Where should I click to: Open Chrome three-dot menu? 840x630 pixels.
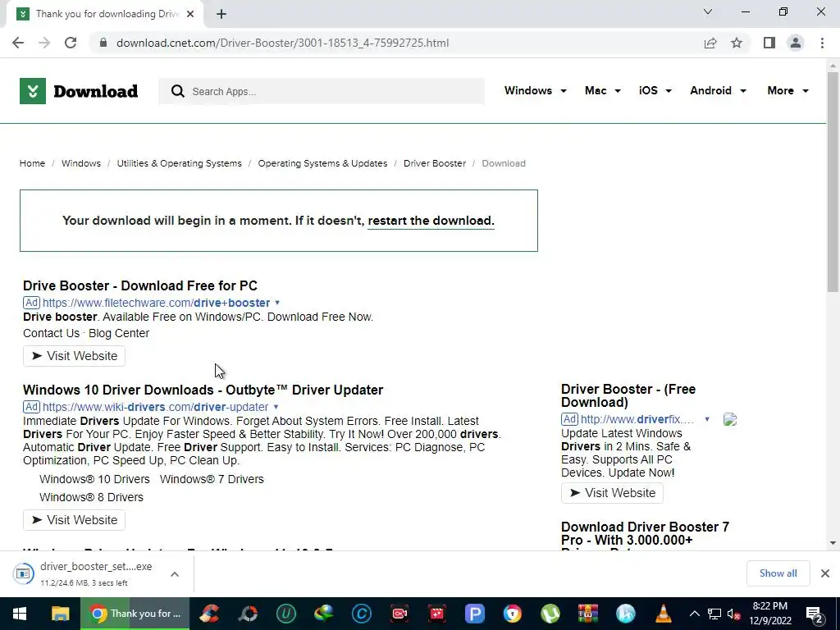(x=822, y=43)
